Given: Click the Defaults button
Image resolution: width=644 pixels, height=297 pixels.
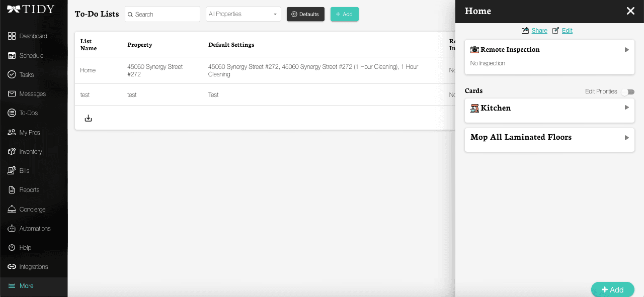Looking at the screenshot, I should (x=305, y=15).
